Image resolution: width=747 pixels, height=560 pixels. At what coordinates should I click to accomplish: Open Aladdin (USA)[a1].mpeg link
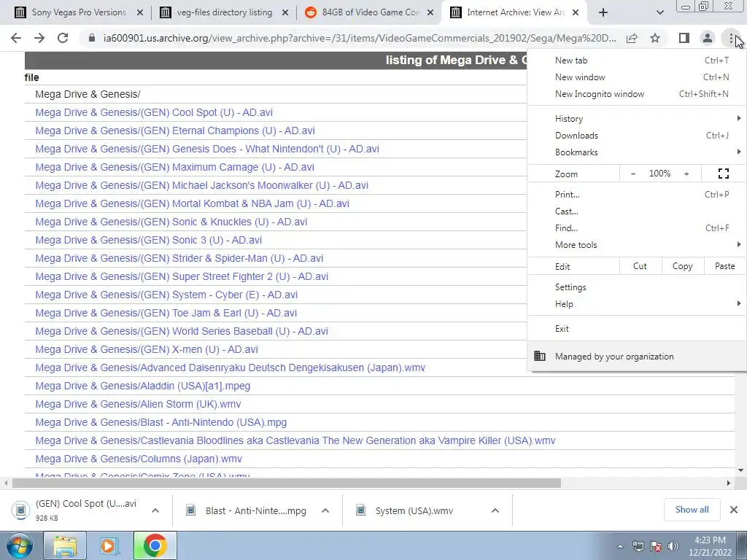pos(143,386)
